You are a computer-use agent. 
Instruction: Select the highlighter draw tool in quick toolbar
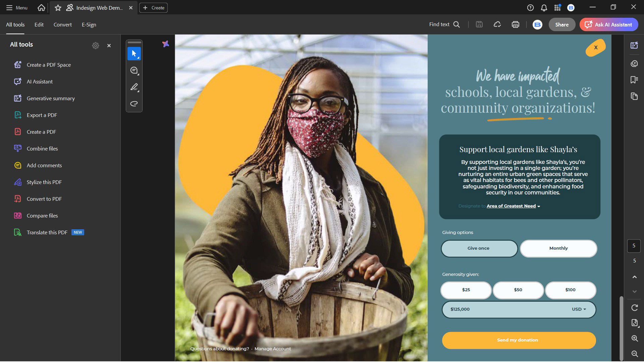[134, 87]
